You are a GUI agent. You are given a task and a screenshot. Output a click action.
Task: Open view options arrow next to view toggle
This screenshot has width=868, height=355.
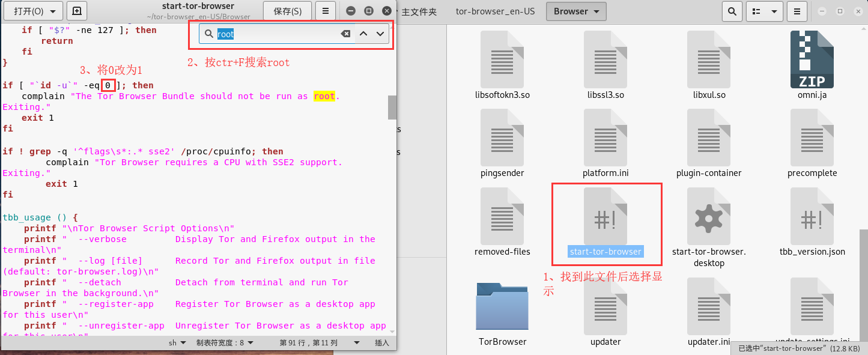click(x=774, y=11)
